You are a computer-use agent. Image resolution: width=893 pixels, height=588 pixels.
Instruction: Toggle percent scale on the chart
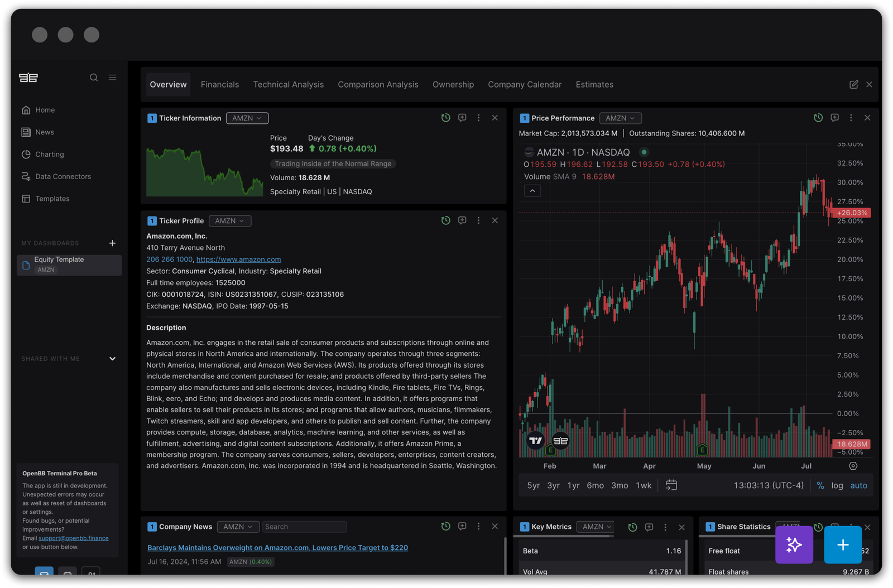pyautogui.click(x=820, y=485)
